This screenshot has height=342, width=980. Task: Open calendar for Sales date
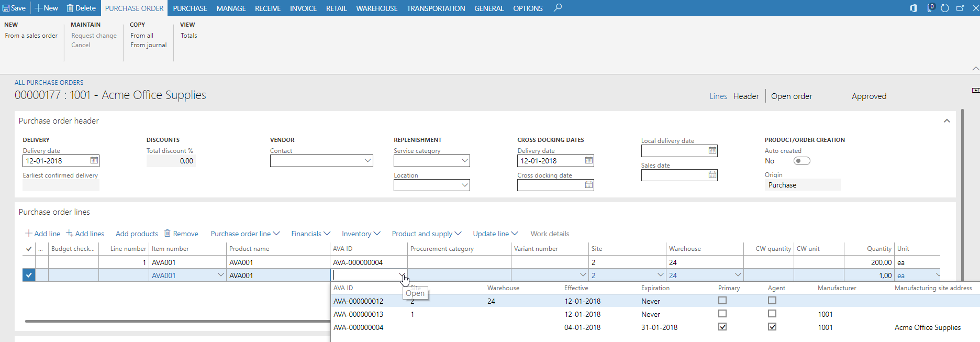pyautogui.click(x=712, y=175)
